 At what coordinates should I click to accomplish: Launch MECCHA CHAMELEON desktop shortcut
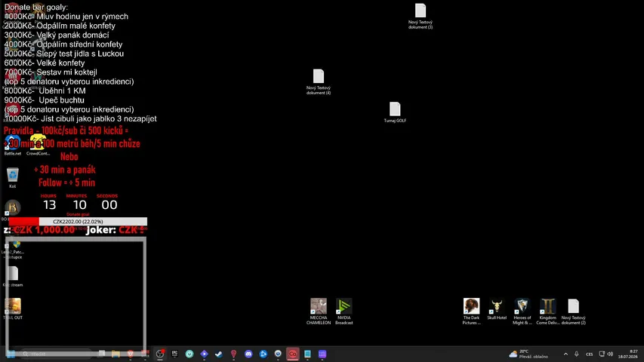coord(319,311)
